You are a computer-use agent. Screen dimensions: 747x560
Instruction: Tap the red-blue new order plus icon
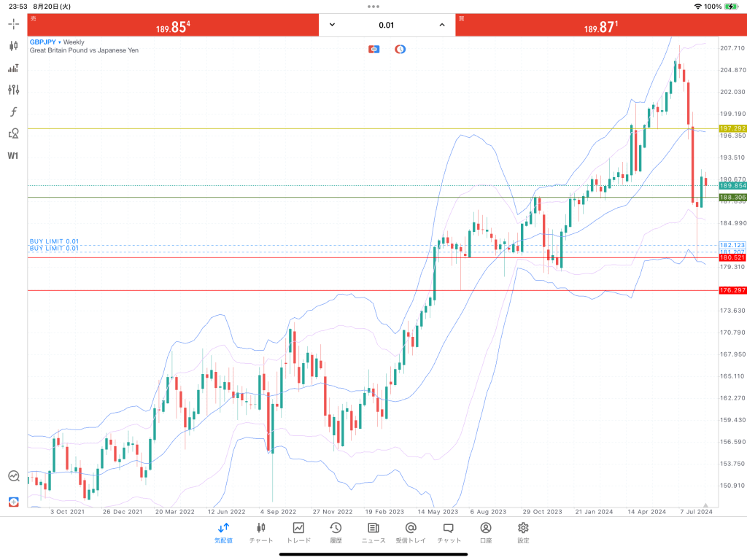click(13, 502)
